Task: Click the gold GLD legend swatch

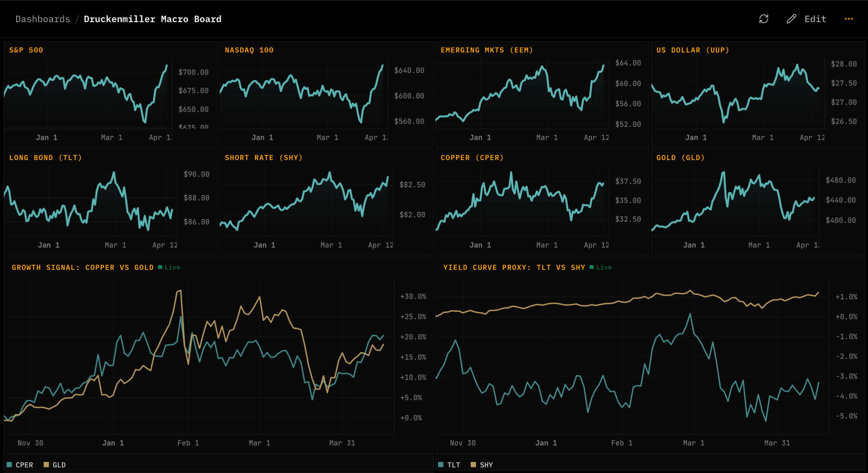Action: point(46,465)
